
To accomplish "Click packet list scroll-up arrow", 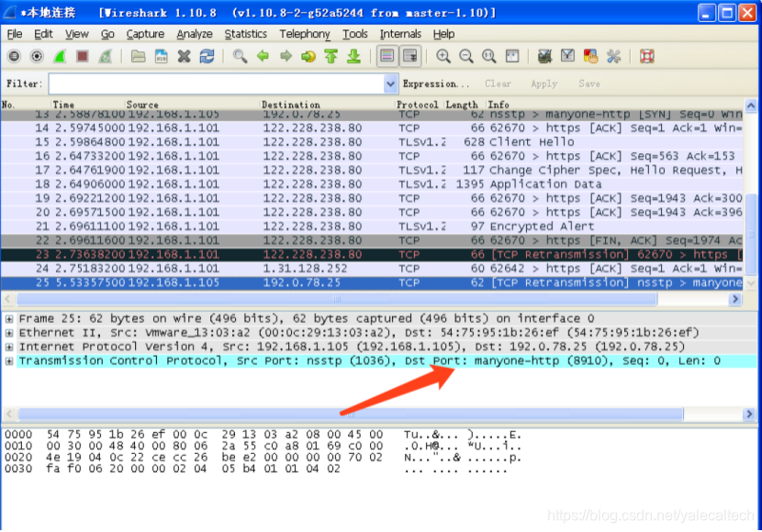I will coord(751,105).
